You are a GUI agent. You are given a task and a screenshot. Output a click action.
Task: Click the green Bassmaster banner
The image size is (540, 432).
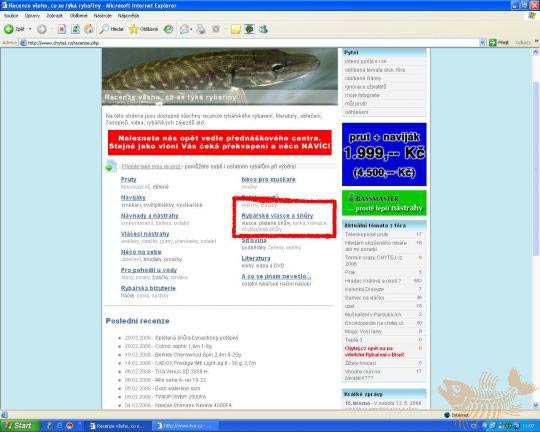tap(384, 203)
